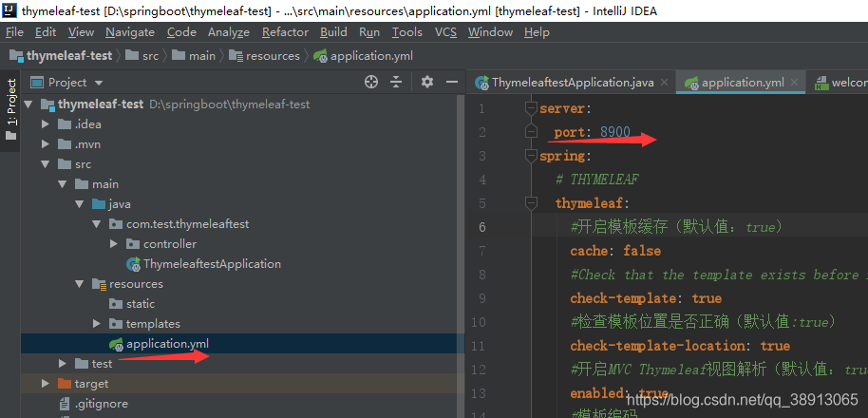Click 'check-template-location: true' line
Screen dimensions: 868x418
point(680,346)
